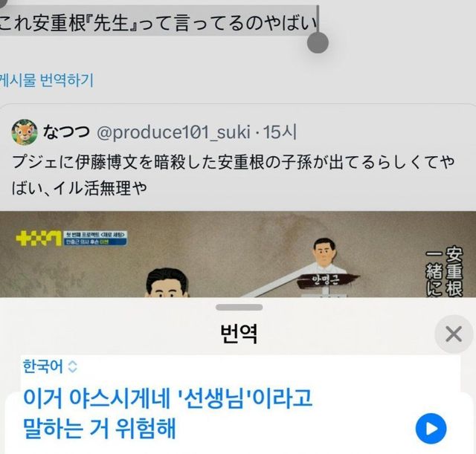Open the 한국어 language selector
Viewport: 476px width, 454px height.
pos(50,366)
